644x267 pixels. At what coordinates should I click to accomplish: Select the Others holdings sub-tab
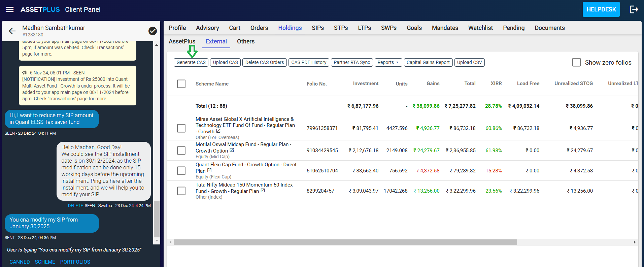(246, 41)
